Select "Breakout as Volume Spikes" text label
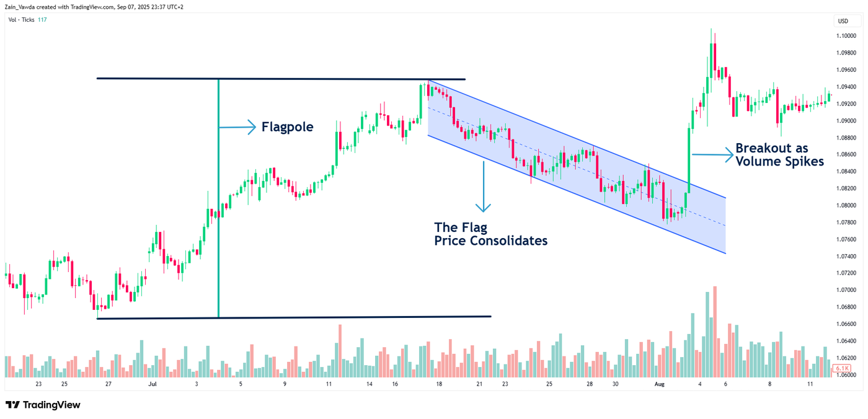 pyautogui.click(x=779, y=155)
